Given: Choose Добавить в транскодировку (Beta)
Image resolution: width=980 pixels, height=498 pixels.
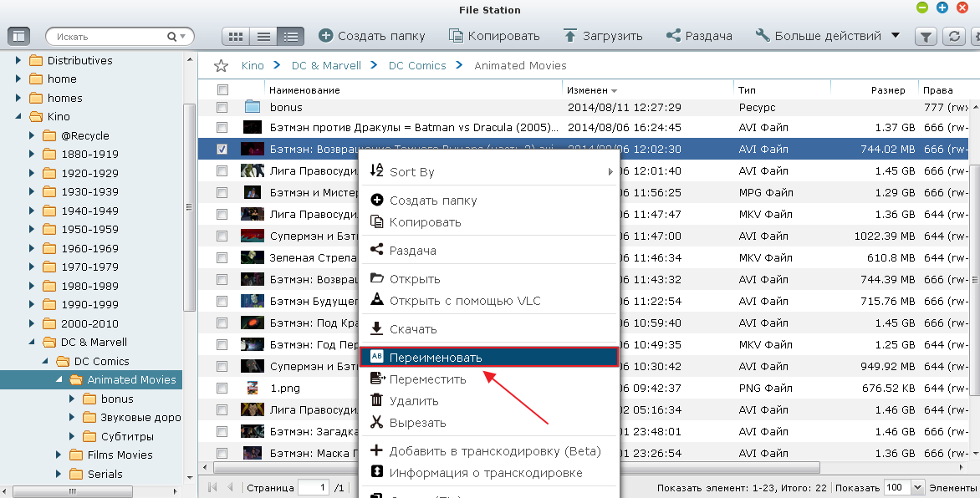Looking at the screenshot, I should (x=489, y=451).
